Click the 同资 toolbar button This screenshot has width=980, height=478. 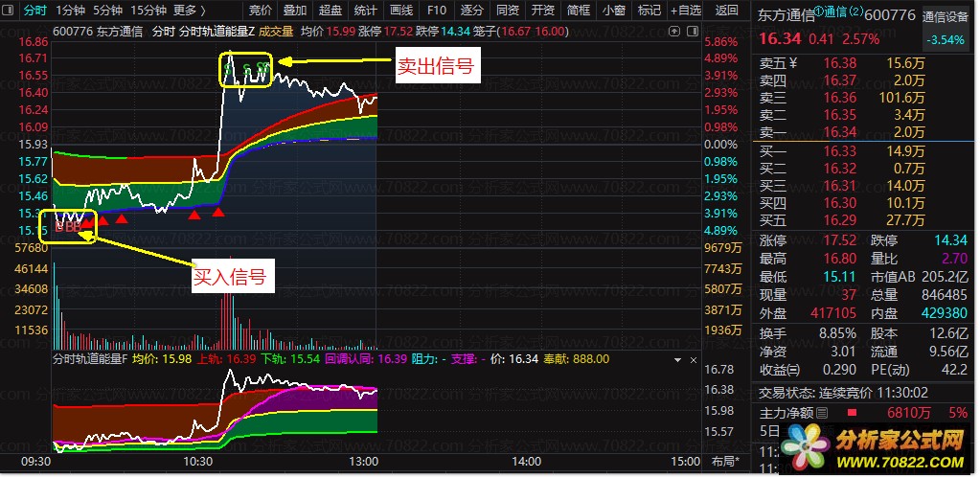508,10
